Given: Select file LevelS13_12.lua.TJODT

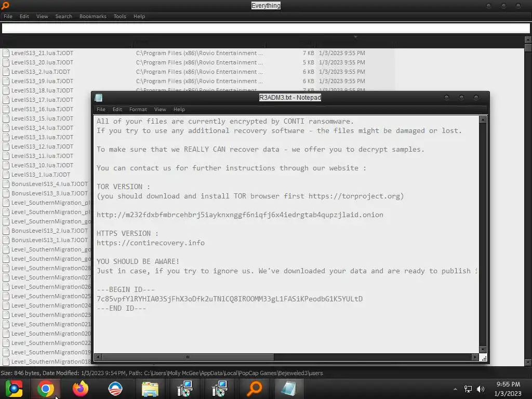Looking at the screenshot, I should coord(42,147).
